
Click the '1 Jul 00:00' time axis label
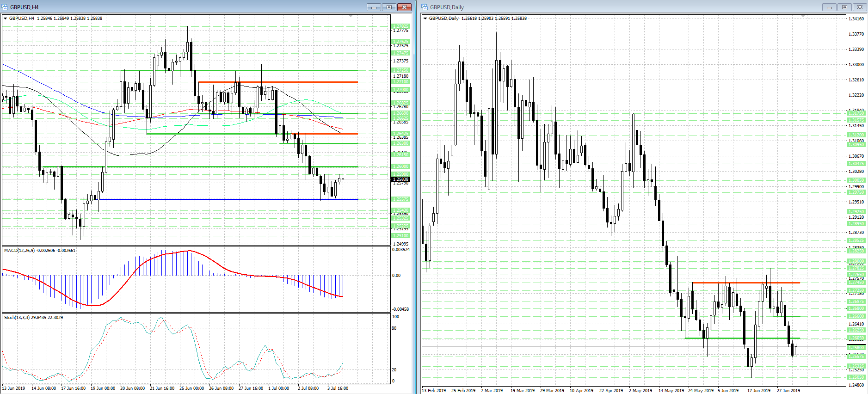click(x=278, y=388)
